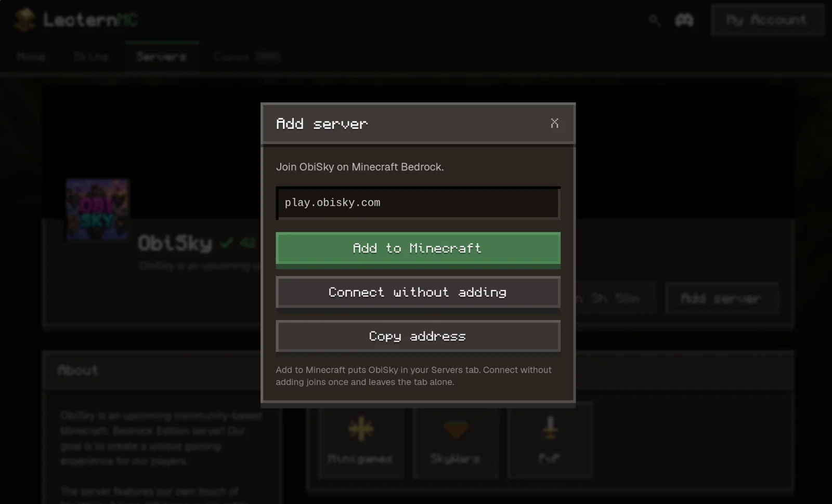Click the ObiSky verified checkmark
Viewport: 832px width, 504px height.
[227, 243]
